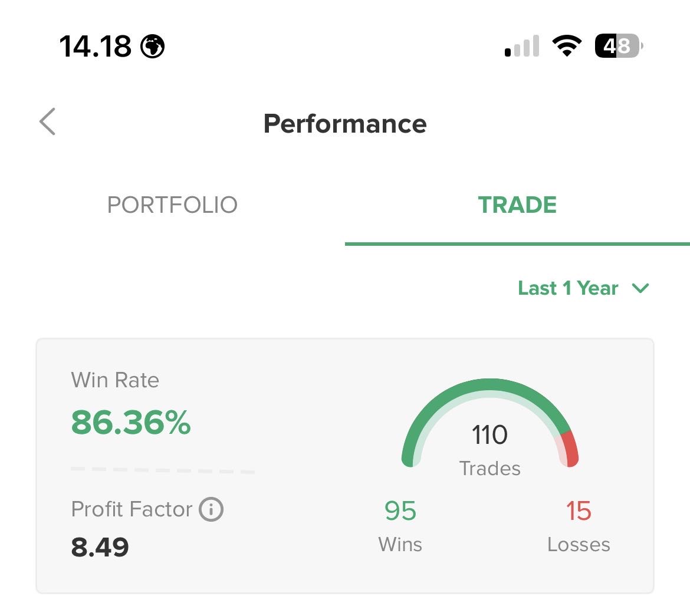Tap the 110 Trades total
This screenshot has width=690, height=616.
[x=489, y=435]
